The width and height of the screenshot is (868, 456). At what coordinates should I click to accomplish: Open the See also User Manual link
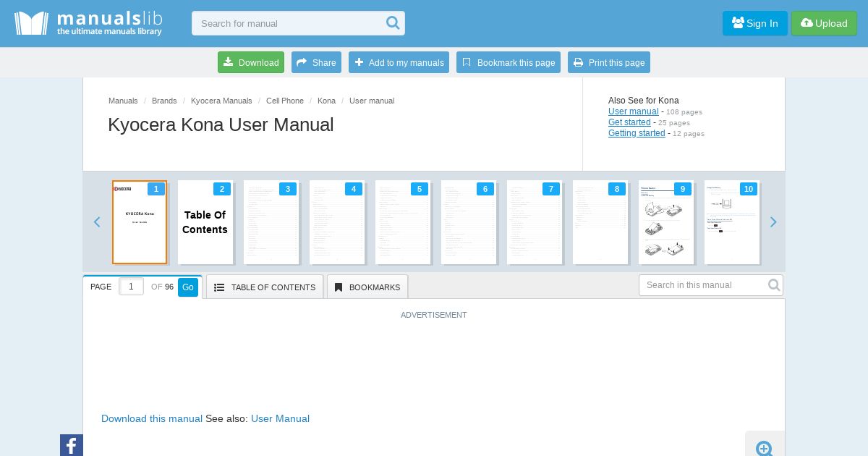click(280, 418)
